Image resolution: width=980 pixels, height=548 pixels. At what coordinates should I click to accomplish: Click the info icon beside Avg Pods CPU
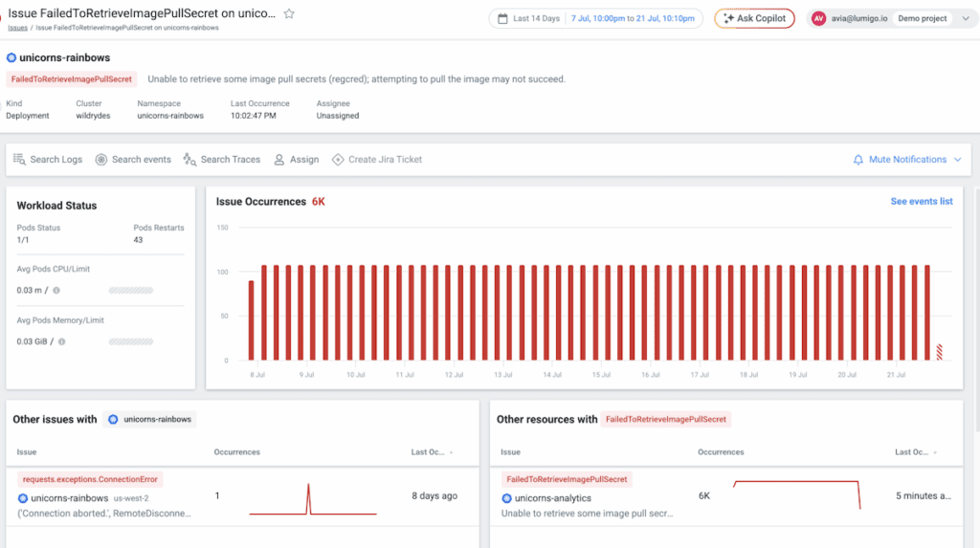pos(56,290)
